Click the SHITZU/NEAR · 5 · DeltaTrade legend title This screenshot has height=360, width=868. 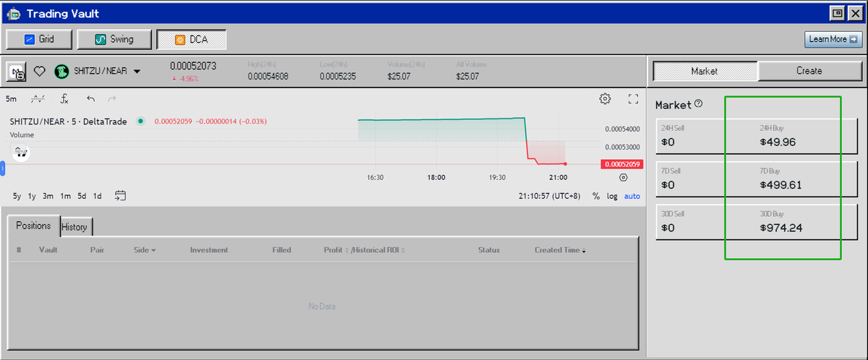pyautogui.click(x=68, y=121)
